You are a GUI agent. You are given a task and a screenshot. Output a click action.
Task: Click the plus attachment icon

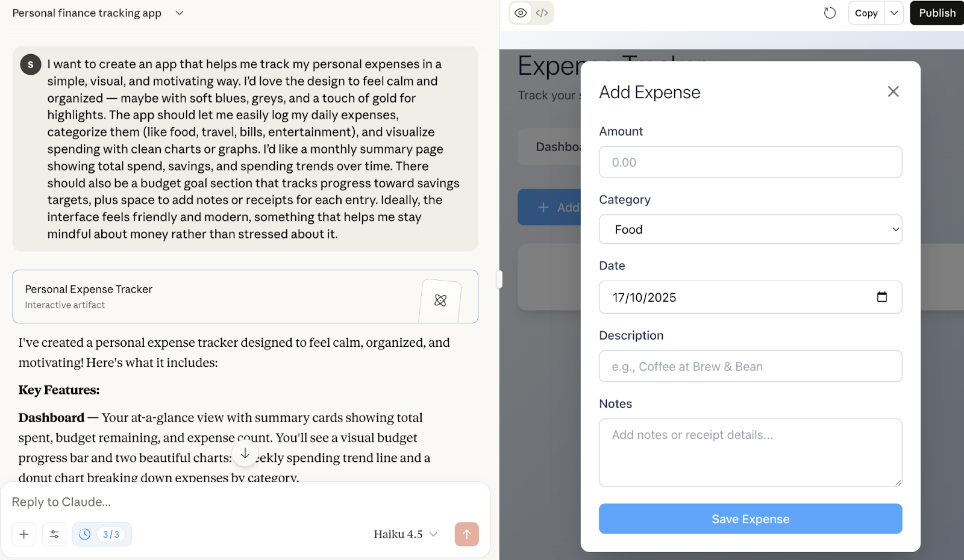[24, 534]
